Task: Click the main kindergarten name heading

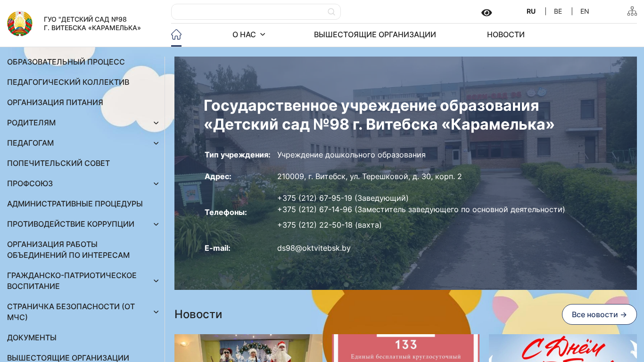Action: coord(379,115)
